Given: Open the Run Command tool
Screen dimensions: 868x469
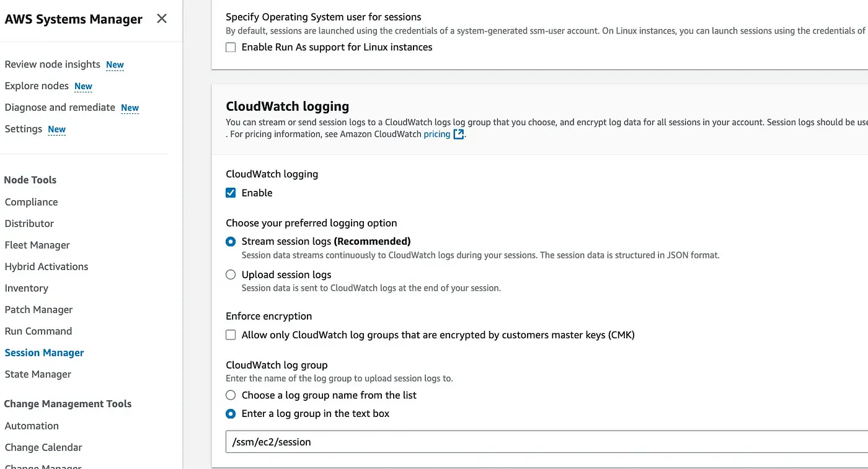Looking at the screenshot, I should point(38,331).
